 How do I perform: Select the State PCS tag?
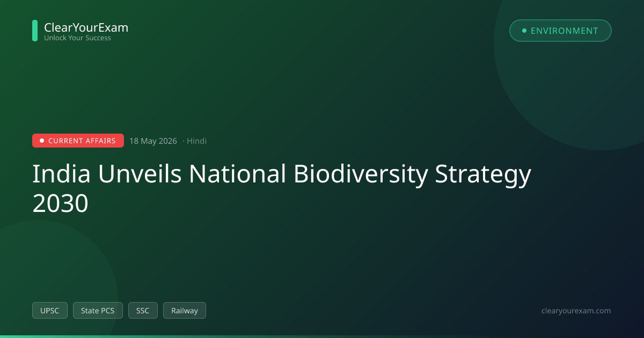coord(98,310)
